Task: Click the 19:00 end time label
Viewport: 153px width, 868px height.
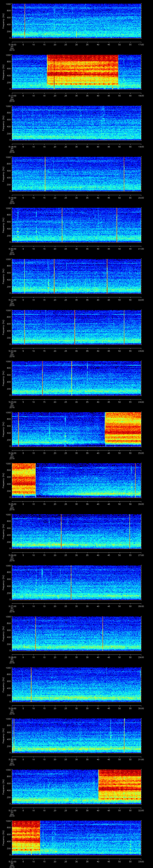Action: tap(141, 147)
